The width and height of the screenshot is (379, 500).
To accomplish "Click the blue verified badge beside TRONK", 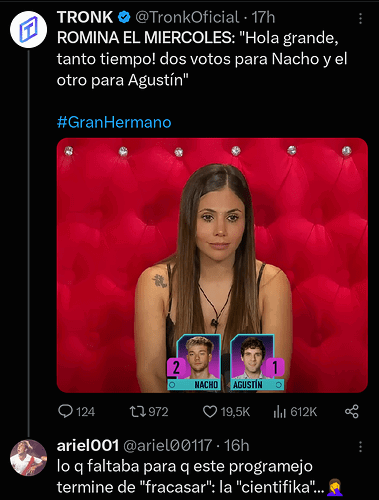I will point(124,17).
